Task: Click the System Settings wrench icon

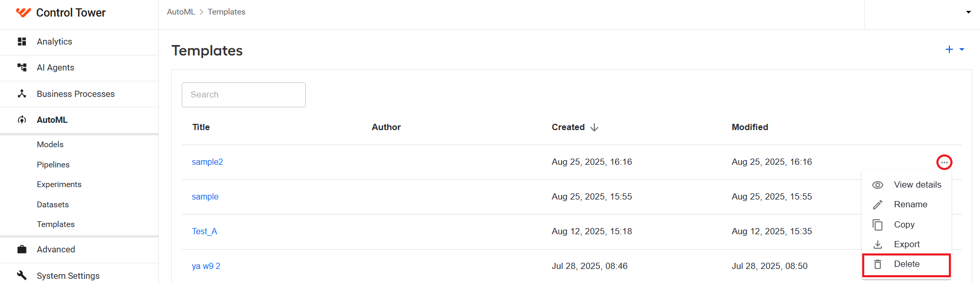Action: (22, 275)
